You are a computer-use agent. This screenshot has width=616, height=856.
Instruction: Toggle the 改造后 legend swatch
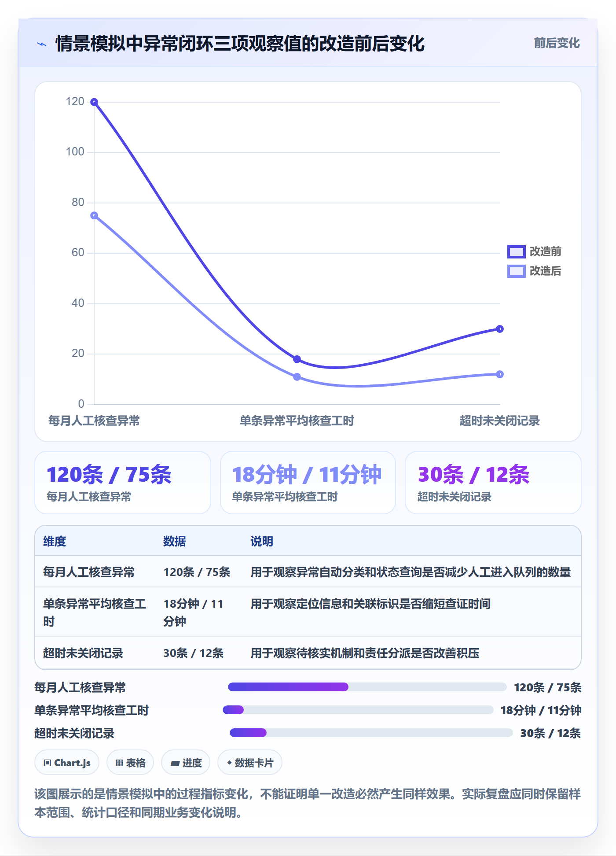tap(516, 271)
